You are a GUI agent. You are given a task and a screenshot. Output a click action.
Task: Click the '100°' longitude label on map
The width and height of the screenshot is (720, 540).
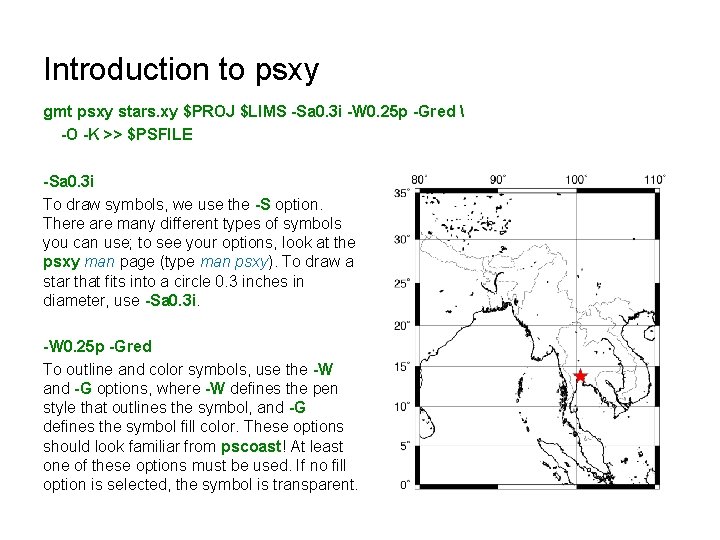click(x=576, y=180)
